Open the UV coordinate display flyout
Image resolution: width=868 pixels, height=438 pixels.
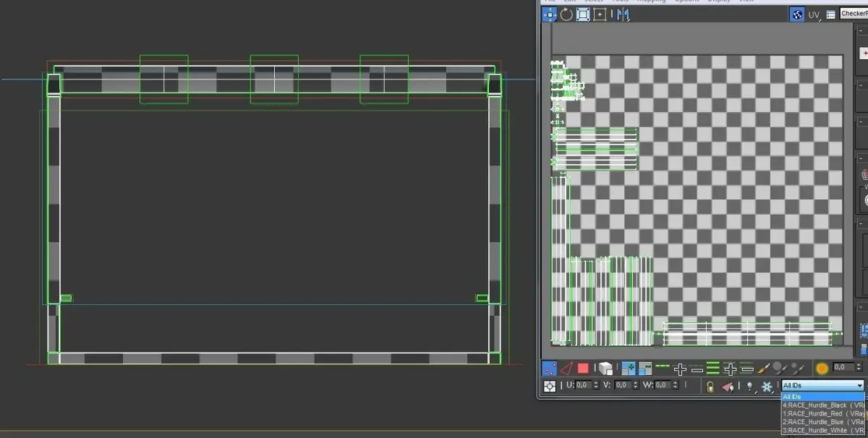tap(814, 14)
